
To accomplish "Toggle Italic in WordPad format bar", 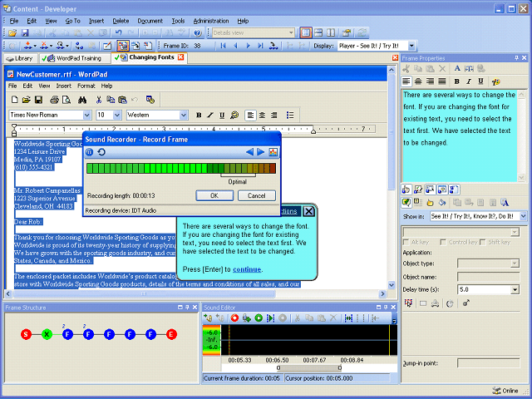I will point(210,115).
